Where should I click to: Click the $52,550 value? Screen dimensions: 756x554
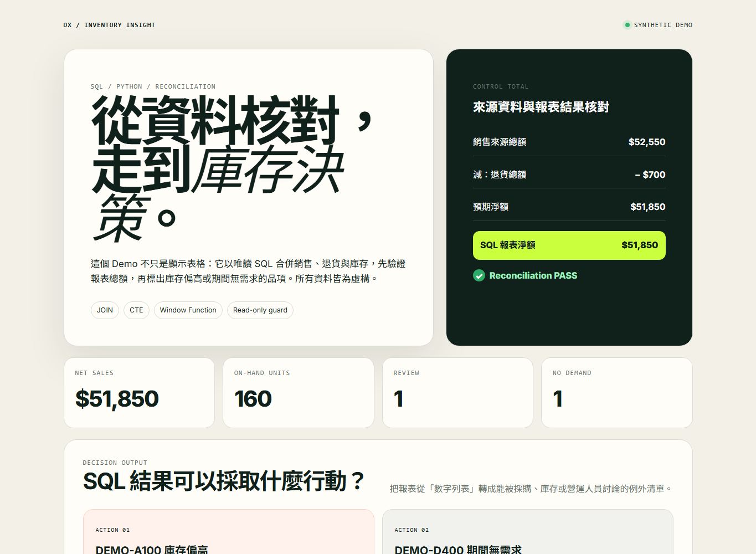pos(647,142)
